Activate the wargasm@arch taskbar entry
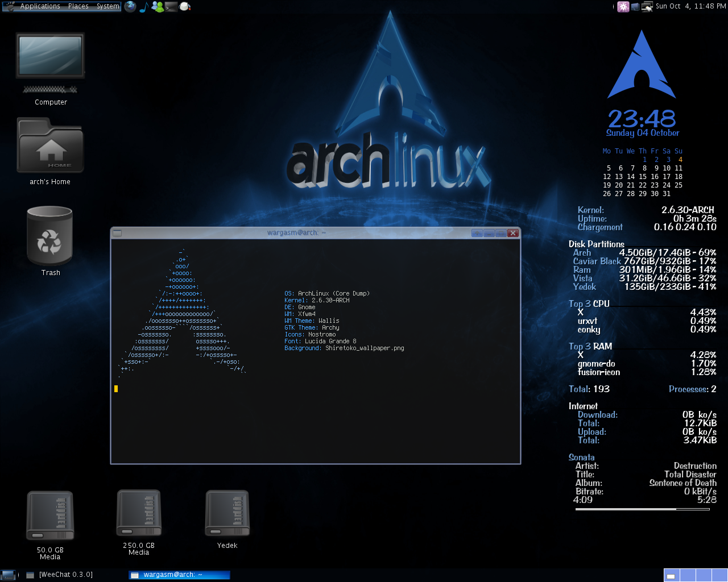Viewport: 728px width, 582px height. coord(180,575)
